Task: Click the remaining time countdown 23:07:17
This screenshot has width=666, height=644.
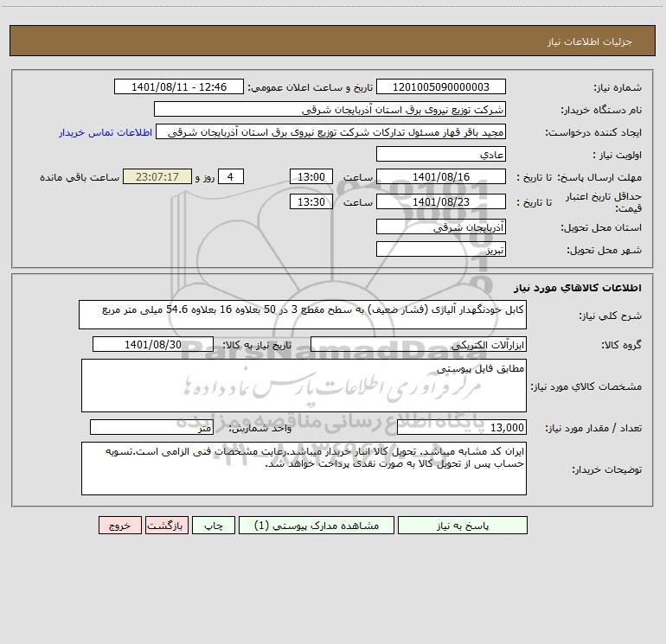Action: point(157,176)
